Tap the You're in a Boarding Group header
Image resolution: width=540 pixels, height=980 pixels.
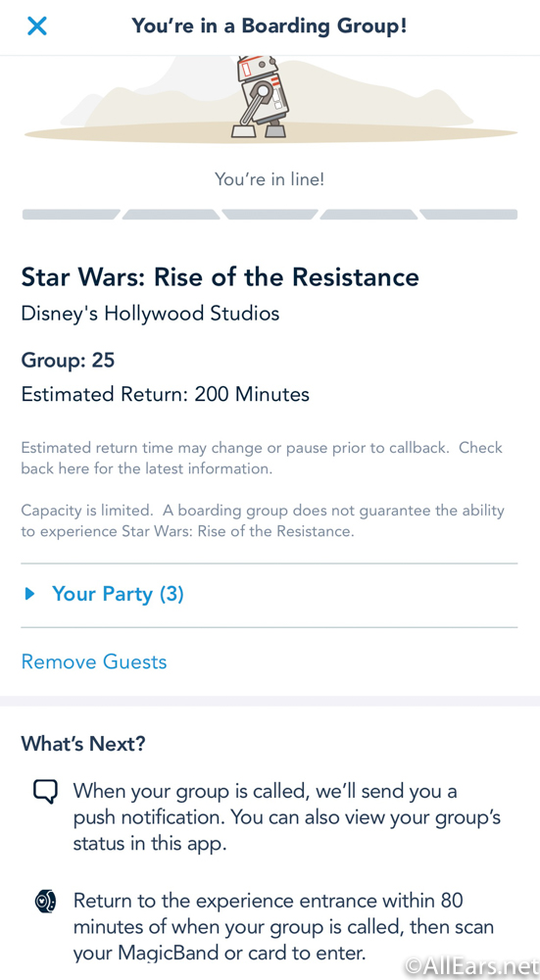[x=270, y=26]
